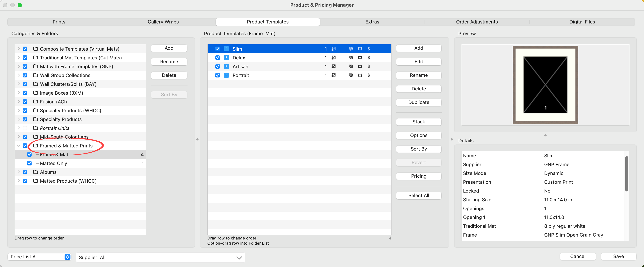This screenshot has width=644, height=267.
Task: Collapse the Framed & Matted Prints folder
Action: coord(19,146)
